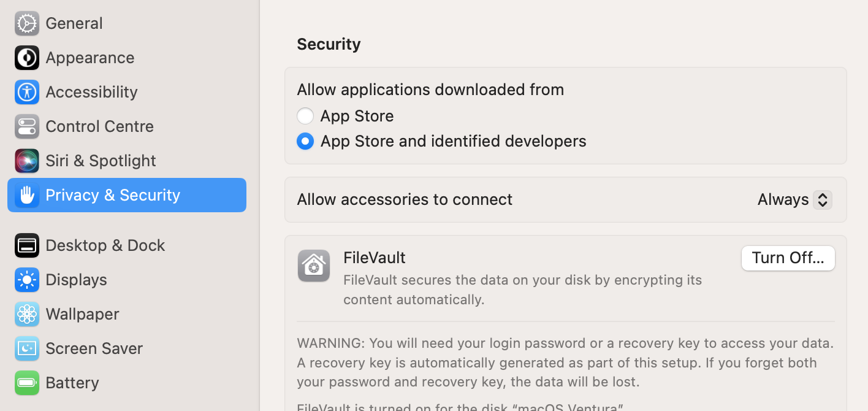
Task: Click the Privacy & Security hand icon
Action: (x=27, y=195)
